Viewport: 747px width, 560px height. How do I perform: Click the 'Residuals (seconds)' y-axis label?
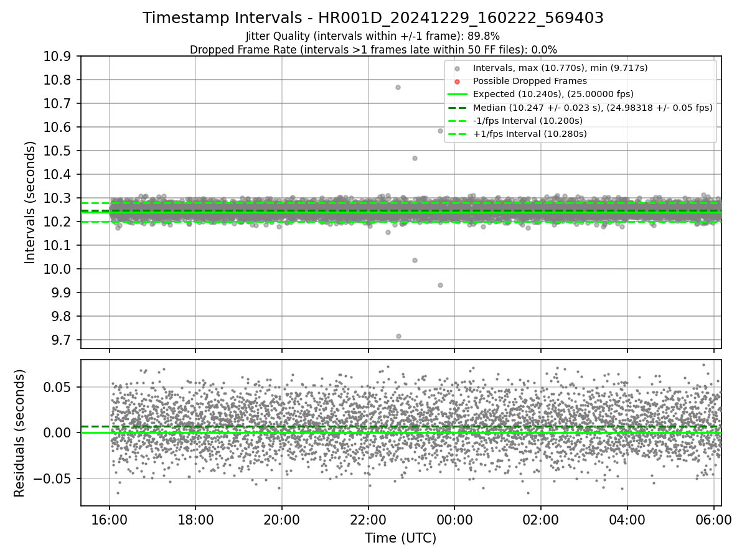tap(19, 432)
